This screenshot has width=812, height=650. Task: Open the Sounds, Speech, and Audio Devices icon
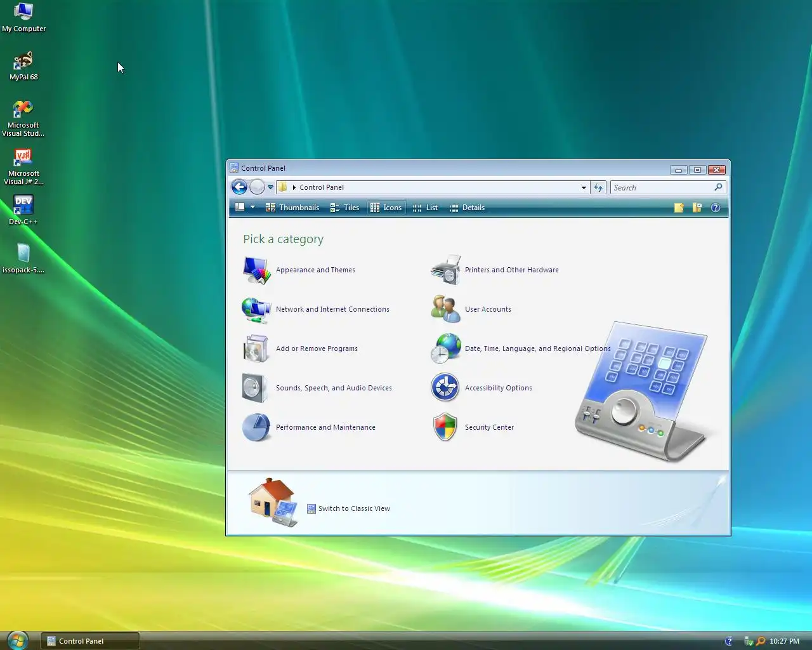click(256, 388)
